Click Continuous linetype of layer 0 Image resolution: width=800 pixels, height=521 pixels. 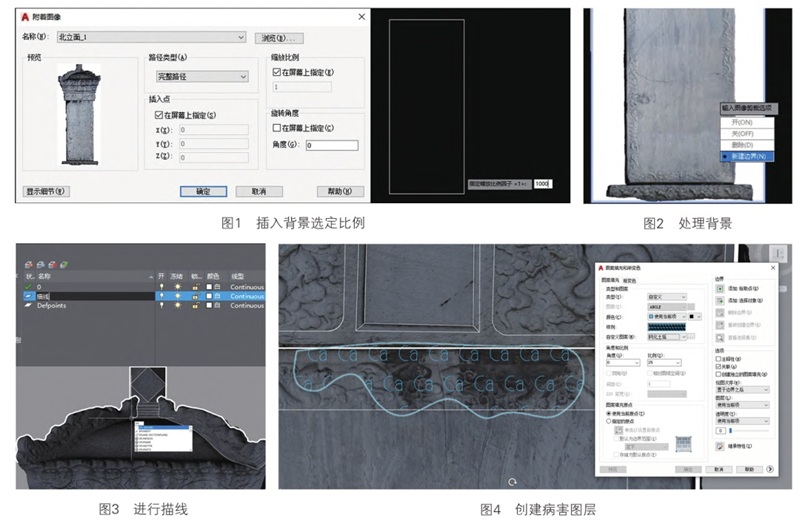246,287
